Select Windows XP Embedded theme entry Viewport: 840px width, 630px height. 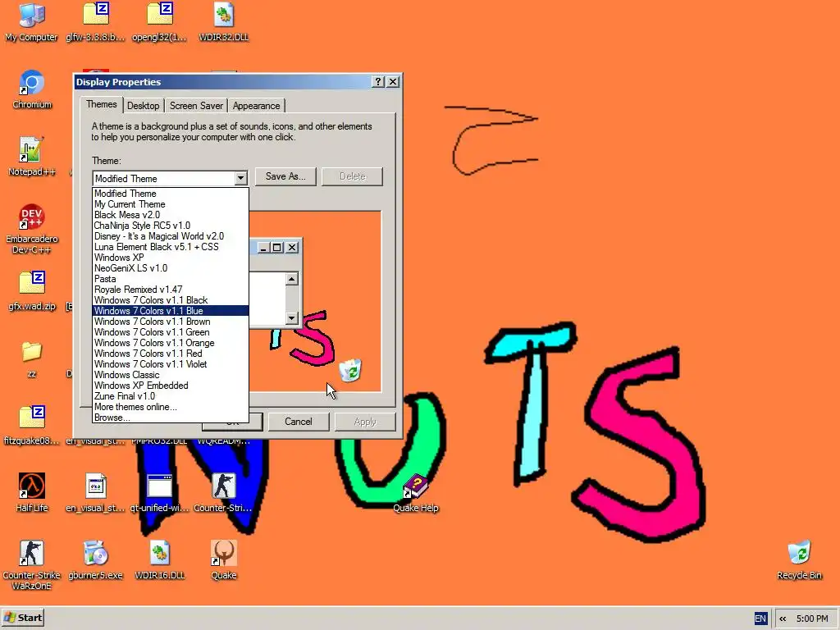[171, 386]
